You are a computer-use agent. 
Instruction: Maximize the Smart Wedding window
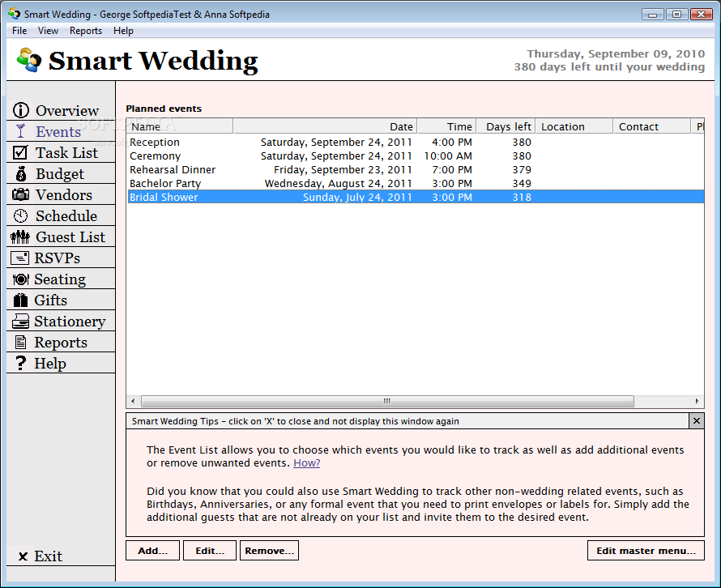point(676,15)
